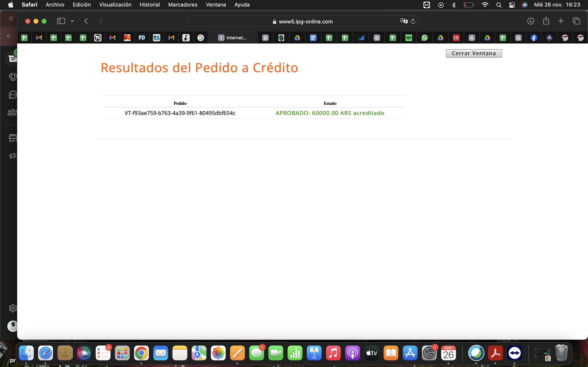Image resolution: width=588 pixels, height=367 pixels.
Task: Launch Google Chrome from the dock
Action: click(x=141, y=353)
